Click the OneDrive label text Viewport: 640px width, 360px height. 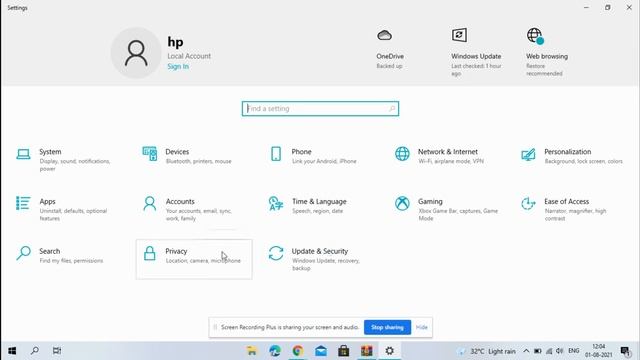(390, 56)
